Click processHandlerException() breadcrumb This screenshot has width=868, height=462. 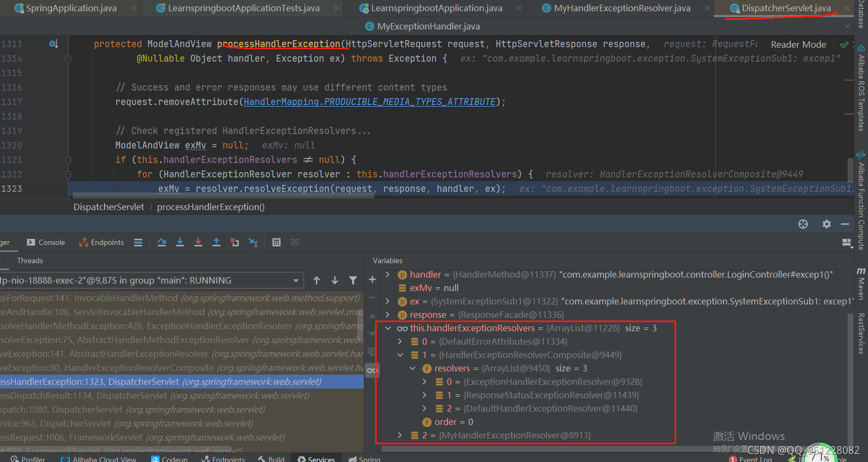click(x=211, y=207)
